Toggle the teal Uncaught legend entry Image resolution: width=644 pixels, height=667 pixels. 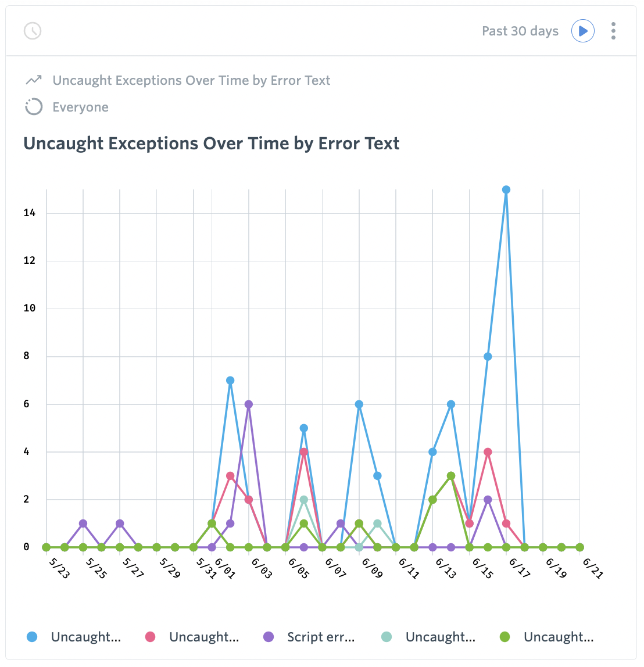(x=440, y=637)
